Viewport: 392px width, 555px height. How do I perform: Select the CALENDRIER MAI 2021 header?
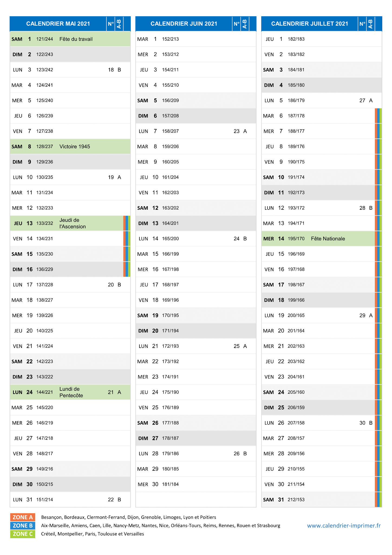58,24
